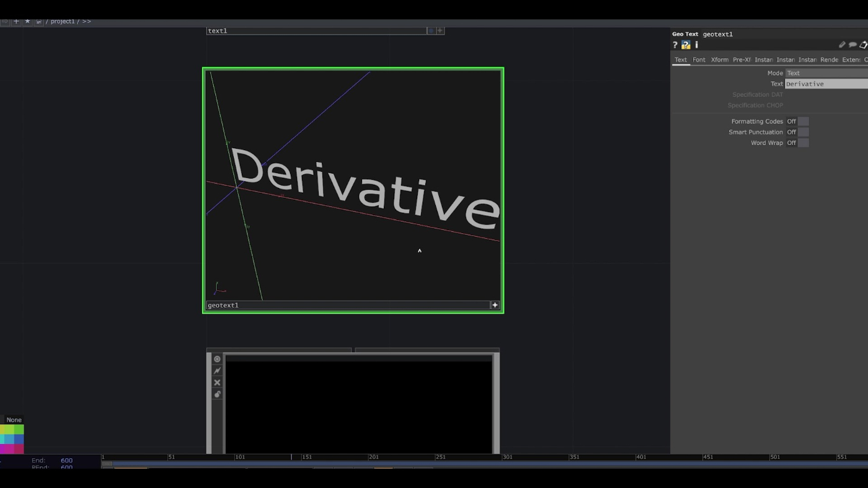Click the Formatting Codes parameter label

click(x=757, y=122)
